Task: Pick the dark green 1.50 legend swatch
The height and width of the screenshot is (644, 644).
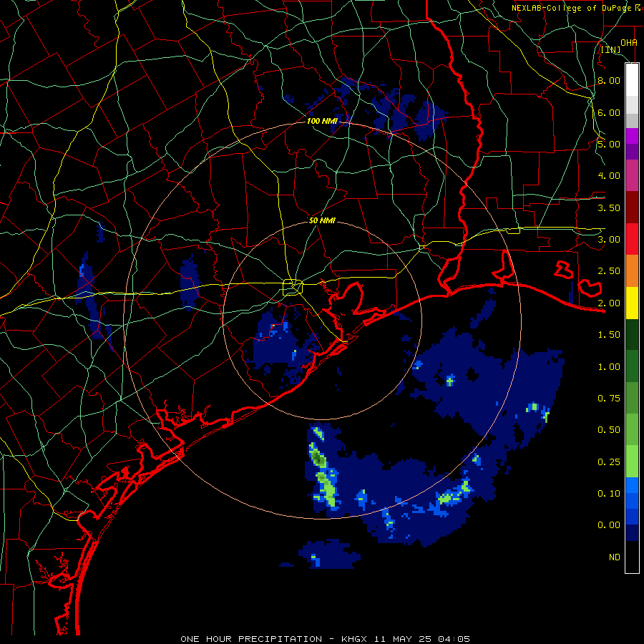Action: tap(632, 334)
